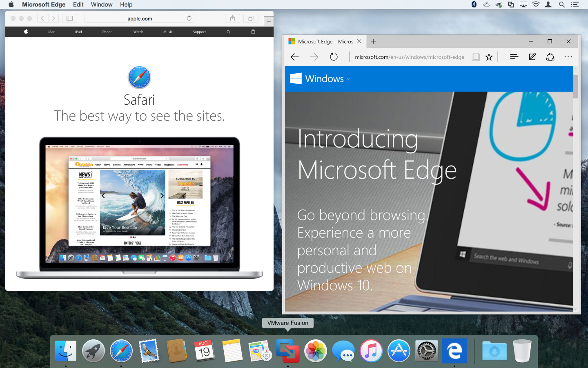Add current page to favorites in Edge
Screen dimensions: 588x368
pyautogui.click(x=489, y=57)
